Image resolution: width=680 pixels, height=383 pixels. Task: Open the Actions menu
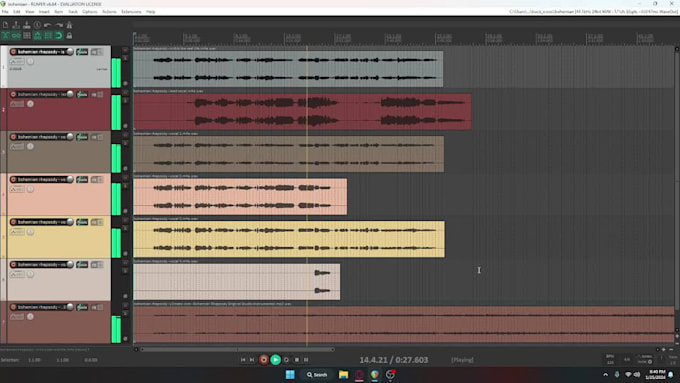(x=109, y=12)
